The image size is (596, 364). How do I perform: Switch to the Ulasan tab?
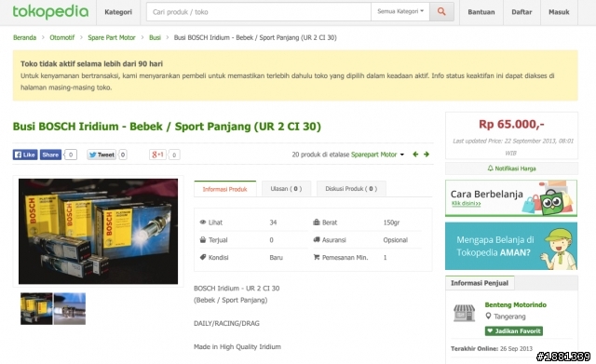click(286, 189)
